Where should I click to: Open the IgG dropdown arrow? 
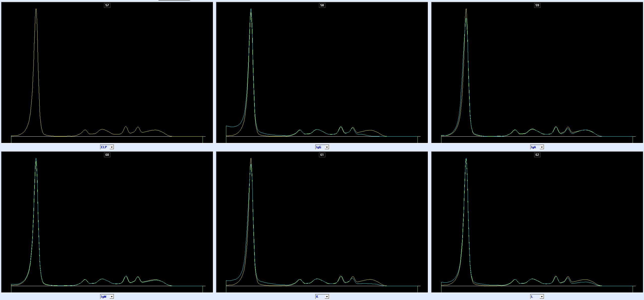(x=327, y=147)
